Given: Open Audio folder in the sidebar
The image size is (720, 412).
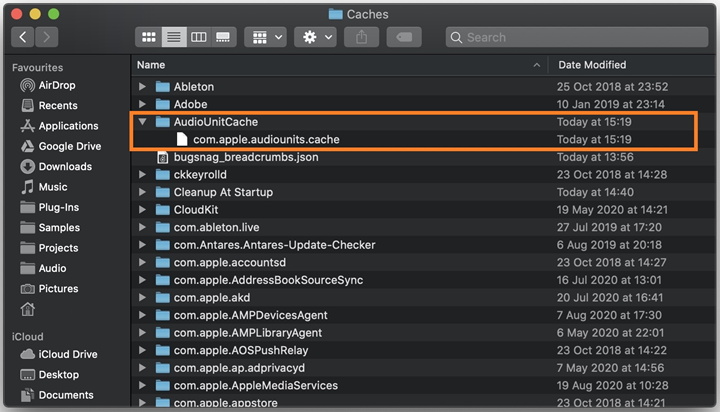Looking at the screenshot, I should 43,268.
